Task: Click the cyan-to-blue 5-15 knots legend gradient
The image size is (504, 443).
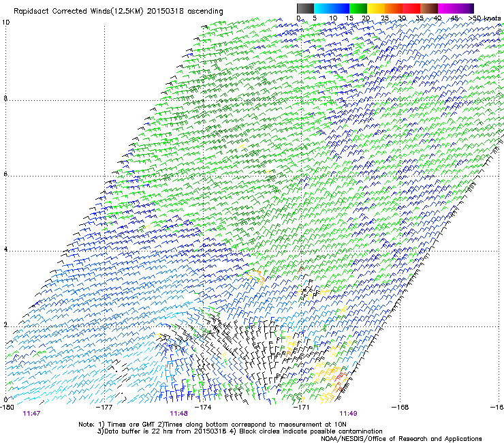Action: [332, 8]
